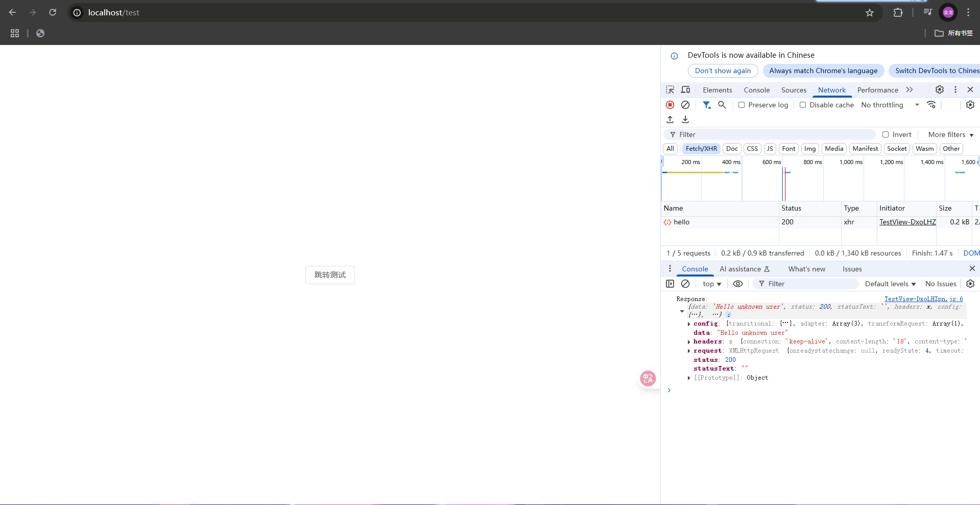Open DevTools settings gear
The width and height of the screenshot is (980, 505).
click(939, 89)
